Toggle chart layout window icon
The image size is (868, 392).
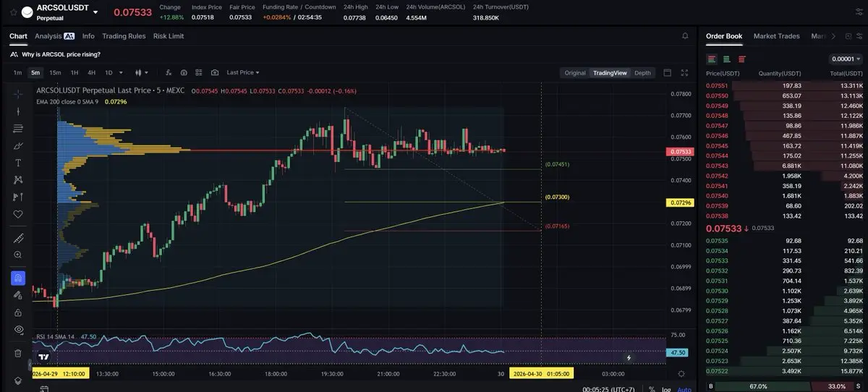coord(667,72)
